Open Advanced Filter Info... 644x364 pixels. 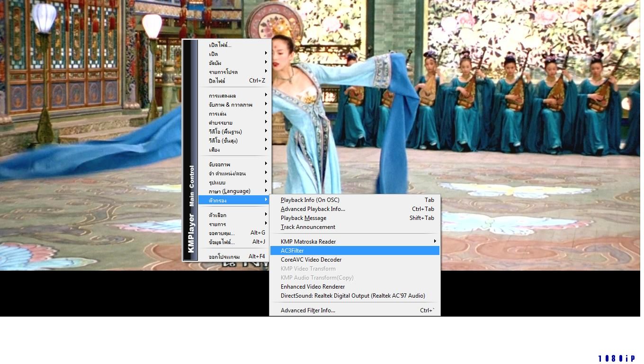pos(355,310)
